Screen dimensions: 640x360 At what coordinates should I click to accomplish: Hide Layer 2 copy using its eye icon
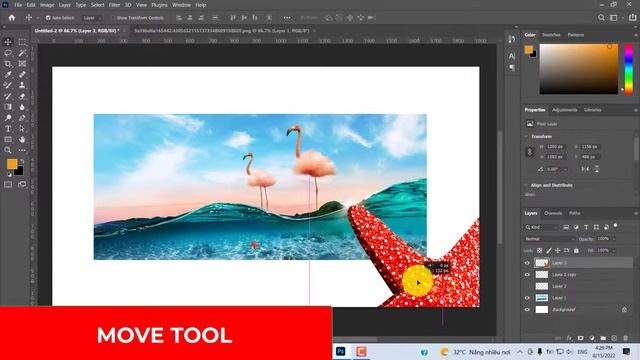coord(527,275)
